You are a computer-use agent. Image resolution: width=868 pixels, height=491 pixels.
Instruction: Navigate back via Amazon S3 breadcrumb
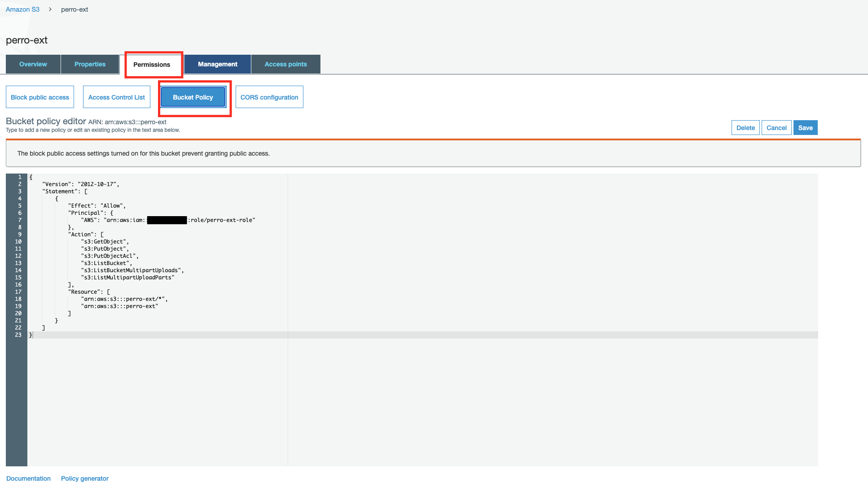point(22,9)
